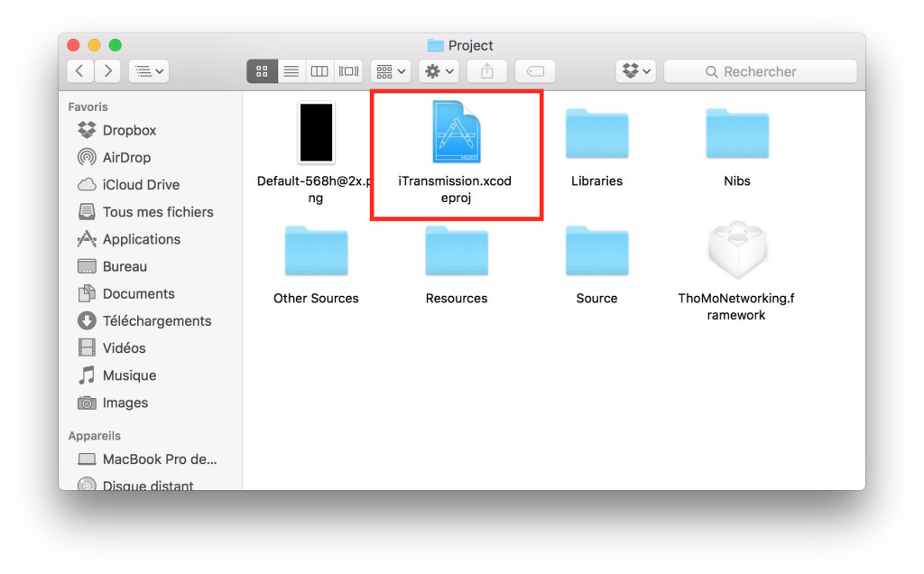Open the Source folder
924x574 pixels.
597,251
